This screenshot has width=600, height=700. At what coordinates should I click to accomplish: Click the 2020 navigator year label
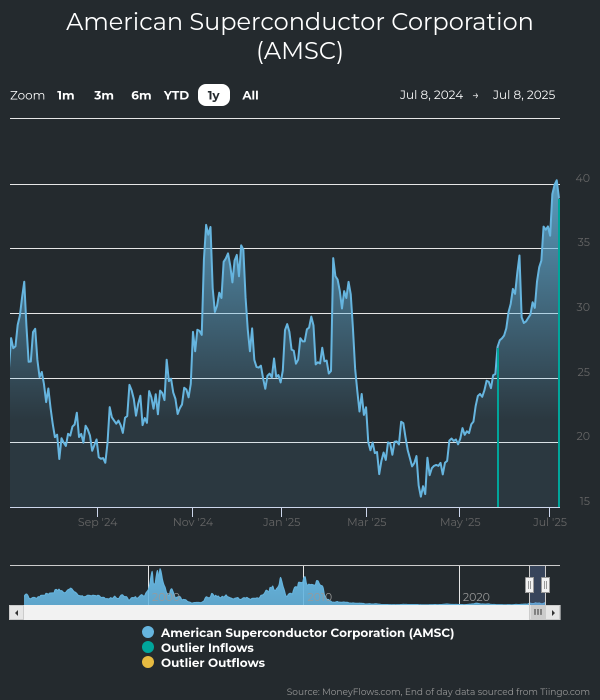pos(476,597)
